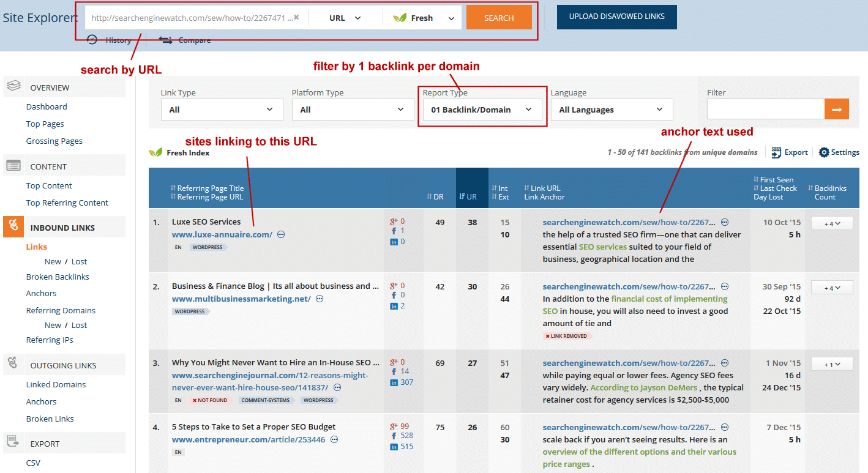Open Broken Links under Outgoing Links
The image size is (868, 473).
tap(50, 419)
